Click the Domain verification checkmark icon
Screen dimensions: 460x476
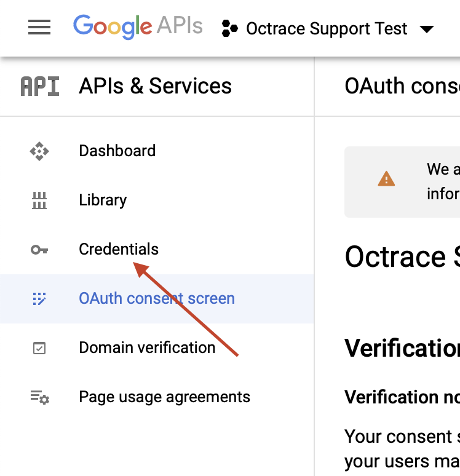39,348
